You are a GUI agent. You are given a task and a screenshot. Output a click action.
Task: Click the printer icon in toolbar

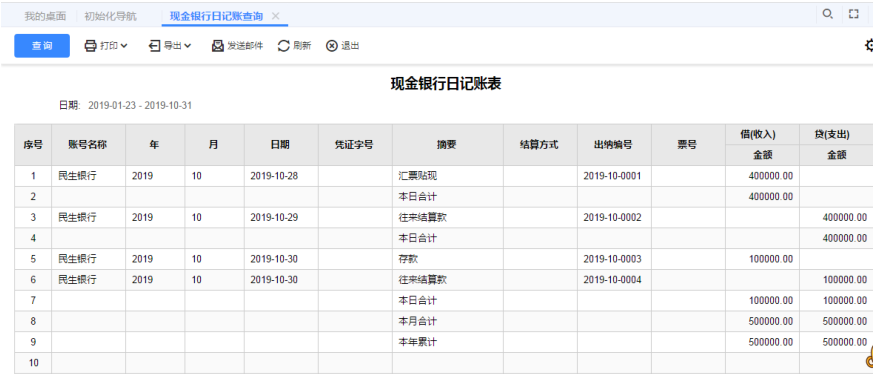pos(91,46)
